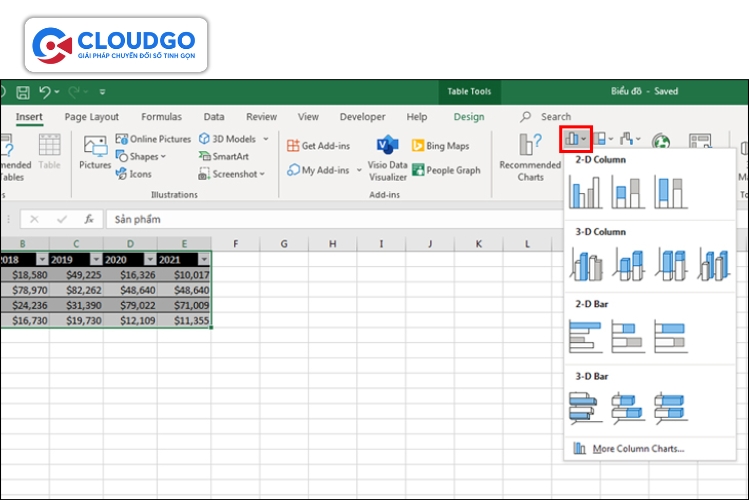Pick the 2-D 100% Stacked Column chart

click(x=671, y=192)
